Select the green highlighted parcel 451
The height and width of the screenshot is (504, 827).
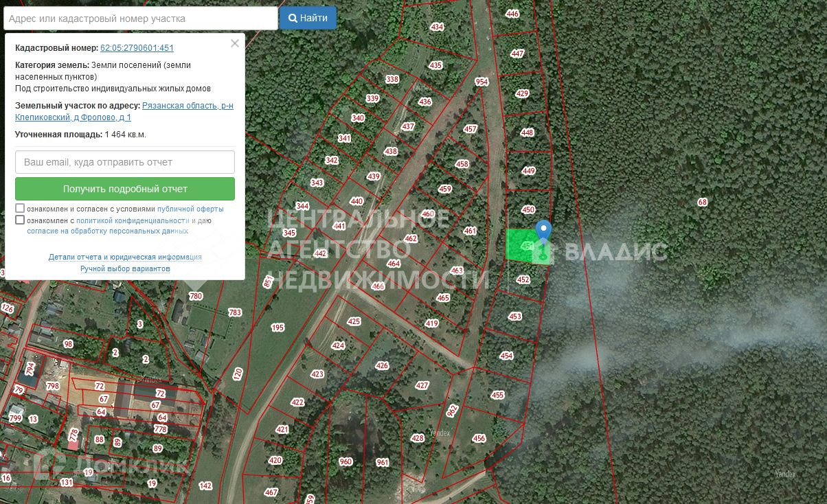pyautogui.click(x=522, y=246)
